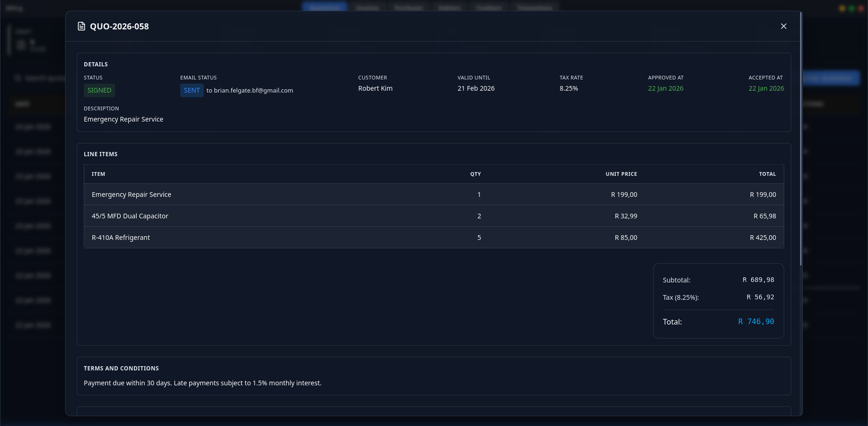Click the tax amount R 56,92
The image size is (868, 426).
(760, 297)
